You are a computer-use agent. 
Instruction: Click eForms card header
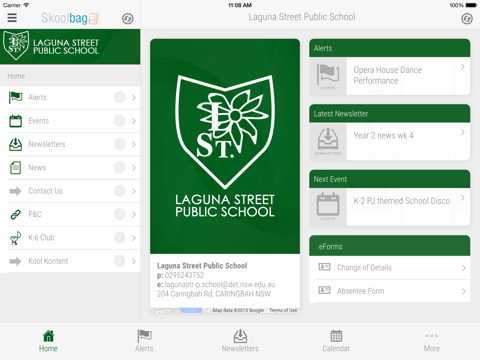click(x=390, y=246)
